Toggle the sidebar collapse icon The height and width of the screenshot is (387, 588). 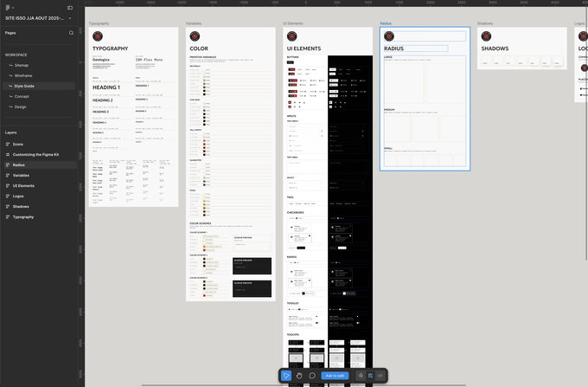click(70, 8)
